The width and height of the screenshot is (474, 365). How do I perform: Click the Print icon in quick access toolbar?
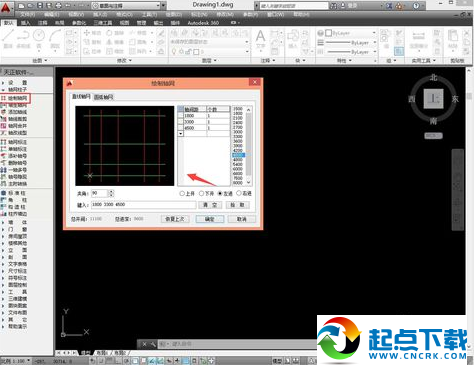coord(58,6)
